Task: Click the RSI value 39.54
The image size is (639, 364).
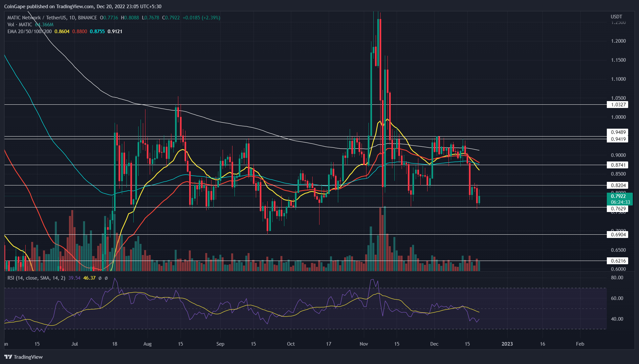Action: [x=74, y=278]
